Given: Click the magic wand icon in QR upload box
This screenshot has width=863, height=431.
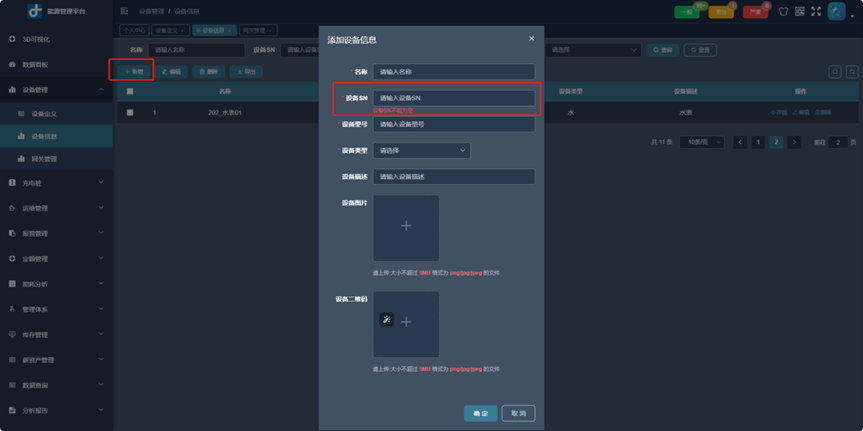Looking at the screenshot, I should (387, 320).
